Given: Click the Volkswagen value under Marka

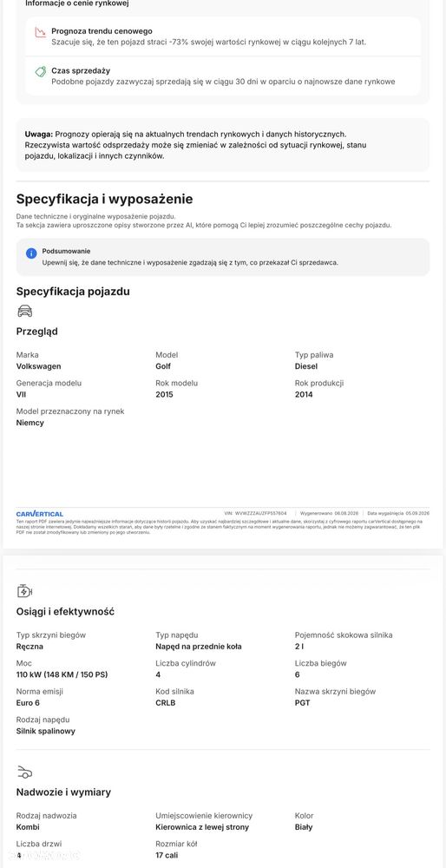Looking at the screenshot, I should tap(39, 366).
